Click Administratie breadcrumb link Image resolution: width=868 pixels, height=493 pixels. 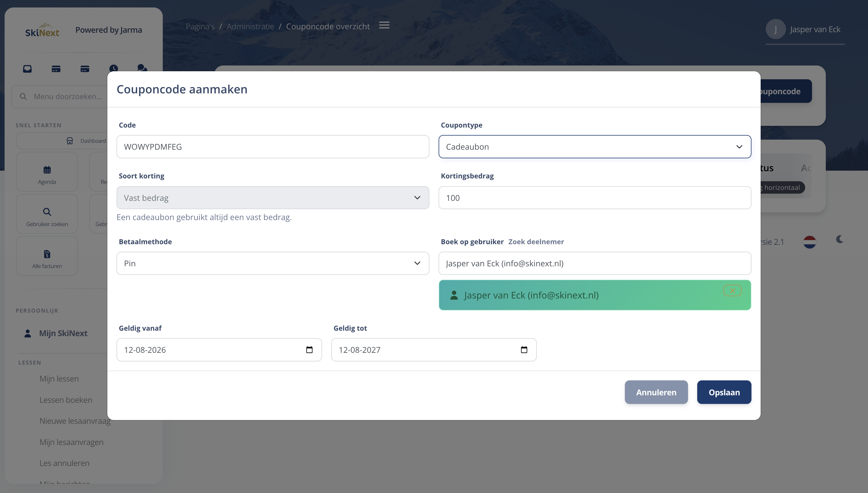250,26
